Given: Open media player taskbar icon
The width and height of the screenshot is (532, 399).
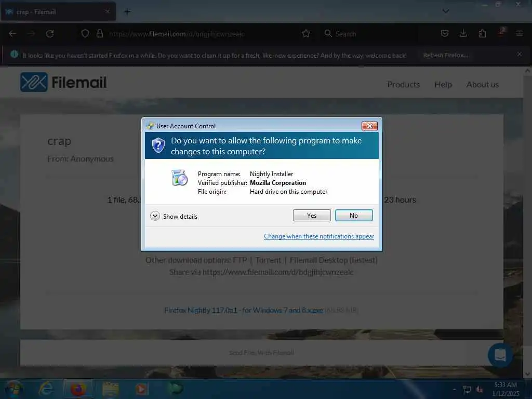Looking at the screenshot, I should (142, 389).
